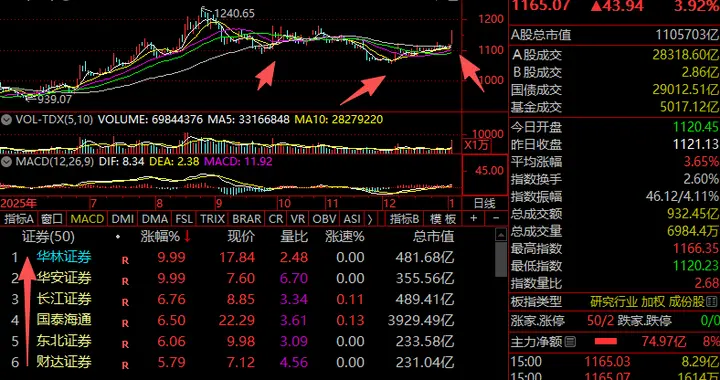720x380 pixels.
Task: Click the R margin marker for 华安证券
Action: coord(125,281)
